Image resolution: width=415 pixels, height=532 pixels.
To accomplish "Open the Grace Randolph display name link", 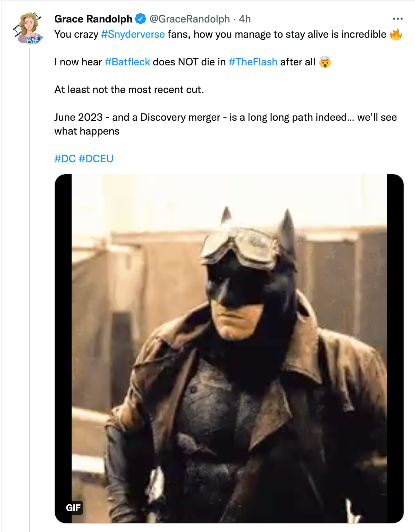I will coord(93,19).
